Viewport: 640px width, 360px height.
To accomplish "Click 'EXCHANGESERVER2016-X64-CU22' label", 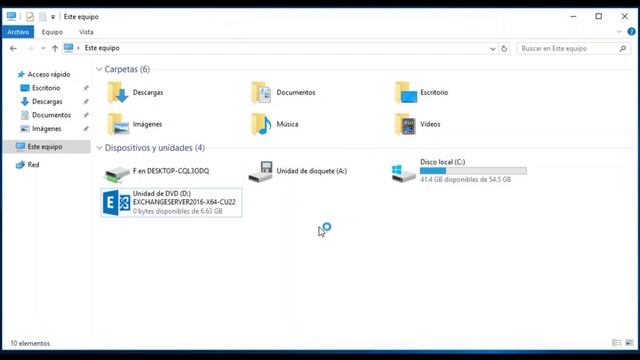I will coord(184,202).
